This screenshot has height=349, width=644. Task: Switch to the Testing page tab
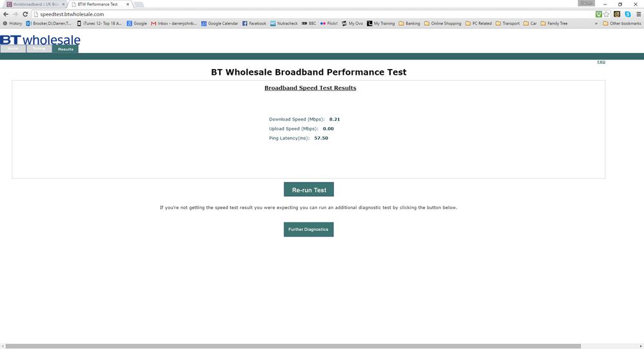(39, 49)
